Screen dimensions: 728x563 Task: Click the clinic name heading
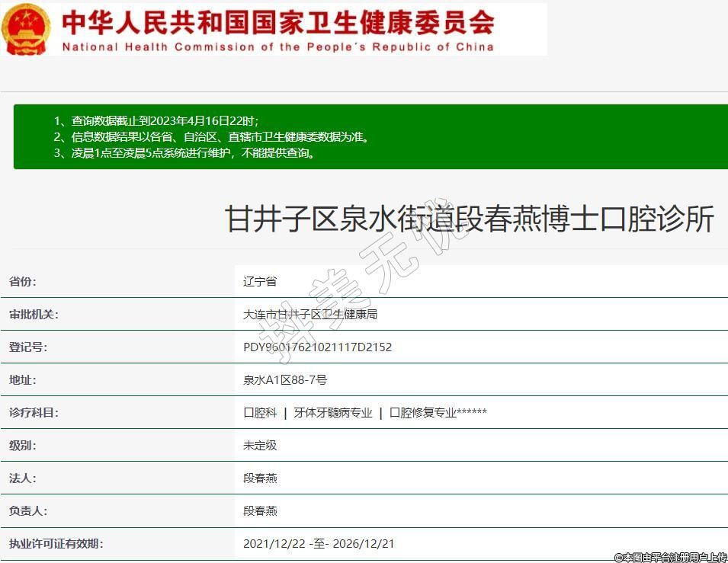[470, 219]
